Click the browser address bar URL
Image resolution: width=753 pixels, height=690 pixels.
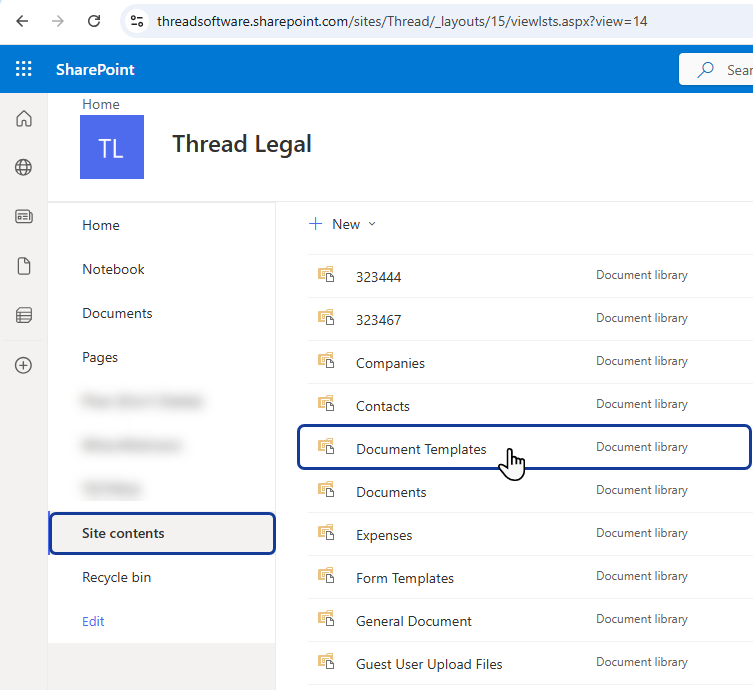coord(402,22)
